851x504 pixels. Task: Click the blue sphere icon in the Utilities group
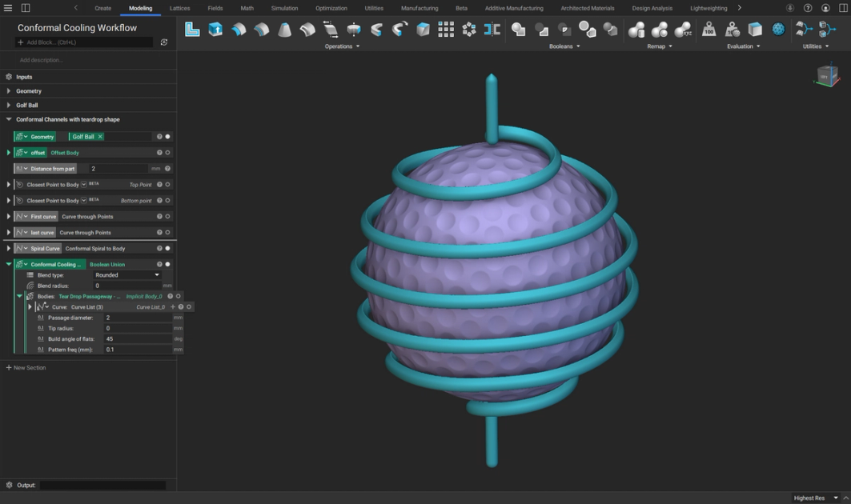[x=779, y=29]
